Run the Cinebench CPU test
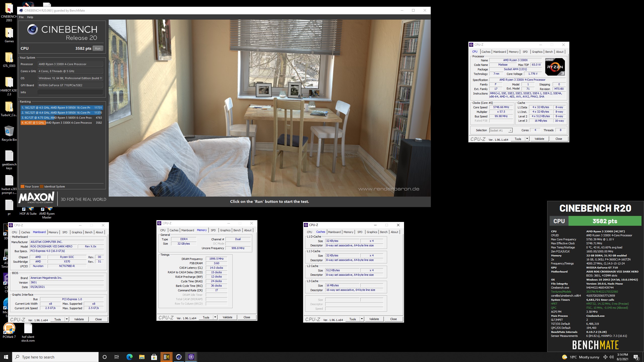This screenshot has height=362, width=644. [x=98, y=49]
